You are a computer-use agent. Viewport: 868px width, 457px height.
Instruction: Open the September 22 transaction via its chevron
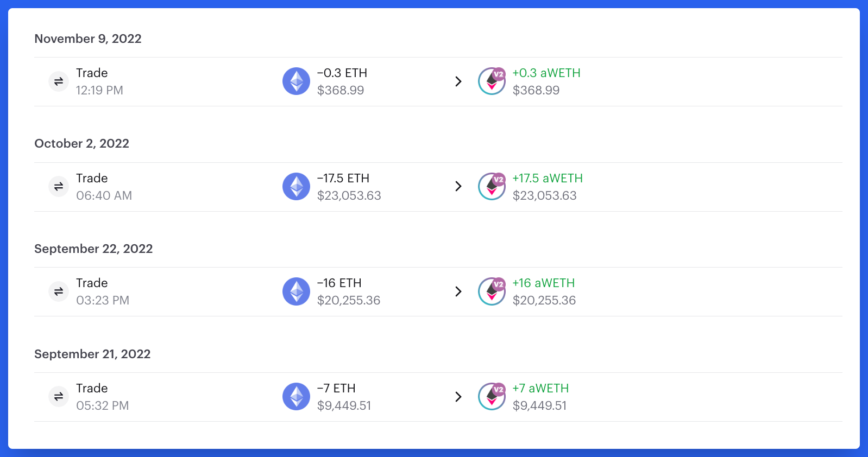pos(459,291)
